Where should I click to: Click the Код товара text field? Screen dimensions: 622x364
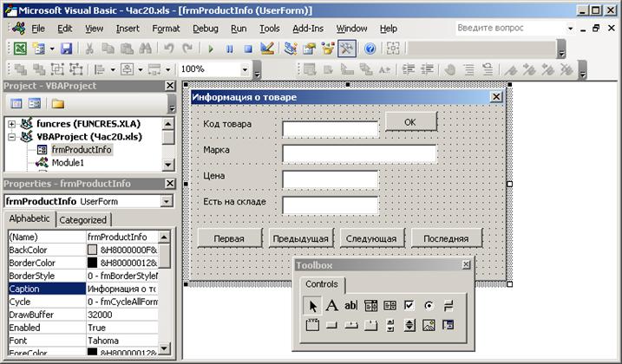pyautogui.click(x=330, y=129)
